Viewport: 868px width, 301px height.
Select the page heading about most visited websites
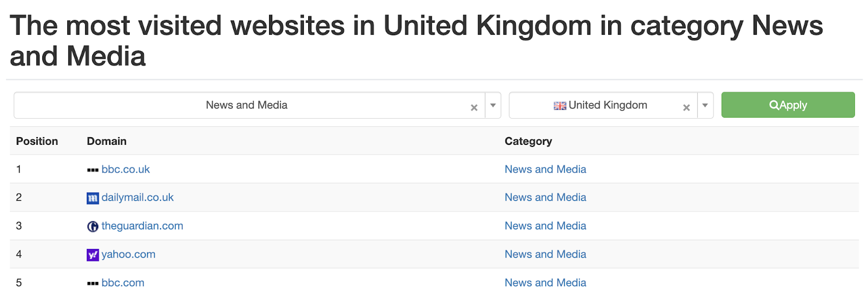416,41
